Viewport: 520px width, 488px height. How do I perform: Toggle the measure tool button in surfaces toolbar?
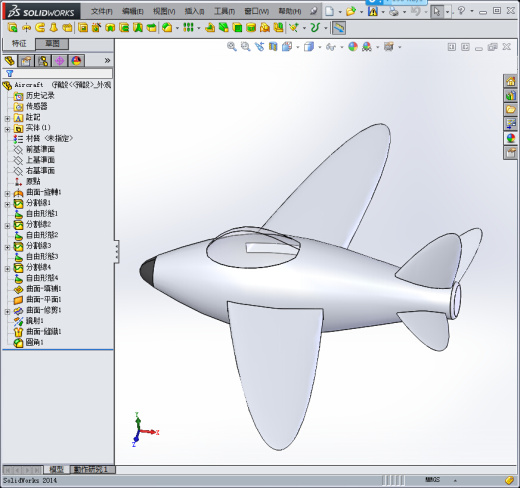tap(339, 28)
